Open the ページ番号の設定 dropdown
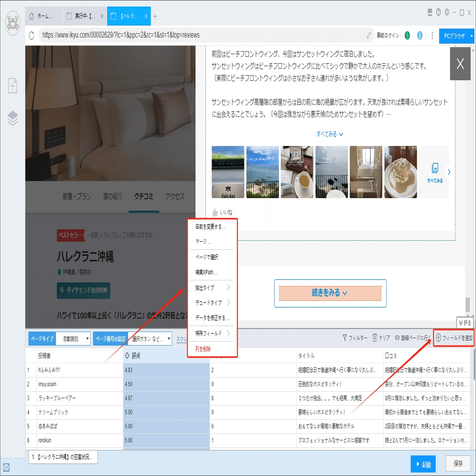 point(150,339)
